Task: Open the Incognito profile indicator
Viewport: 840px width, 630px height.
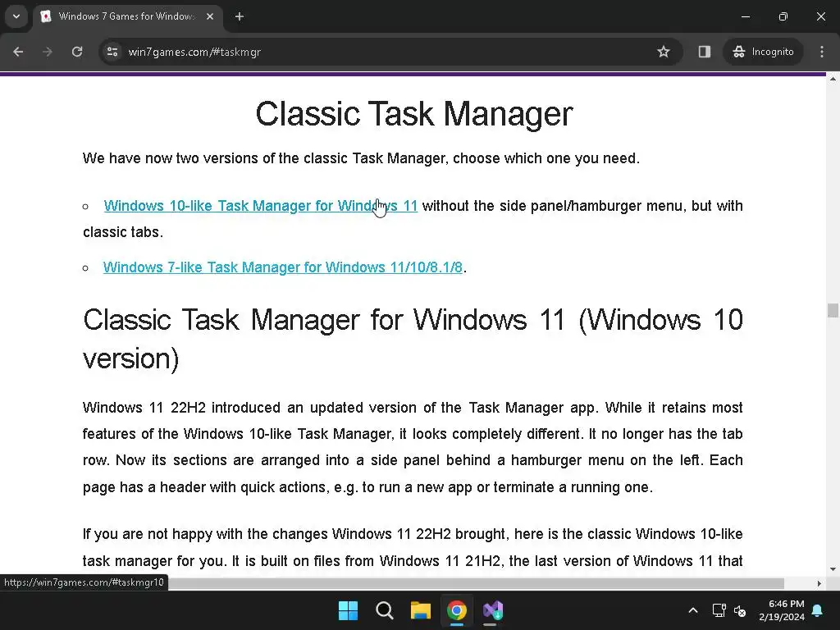Action: 763,52
